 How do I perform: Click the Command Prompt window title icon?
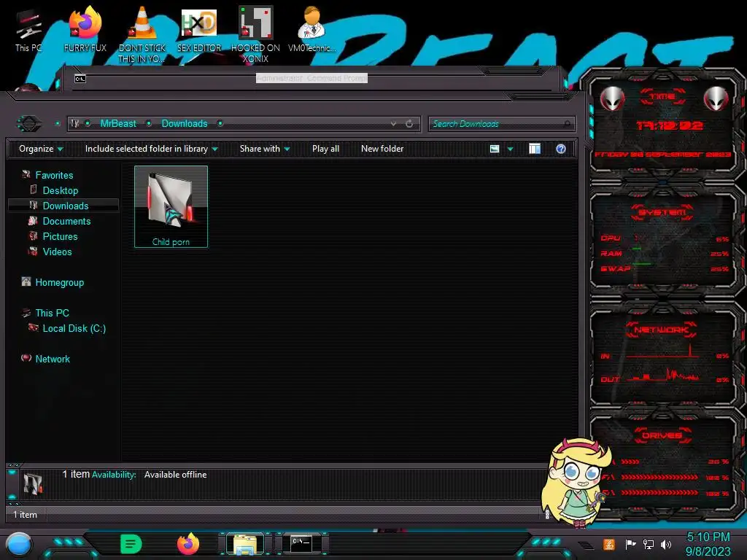[80, 79]
